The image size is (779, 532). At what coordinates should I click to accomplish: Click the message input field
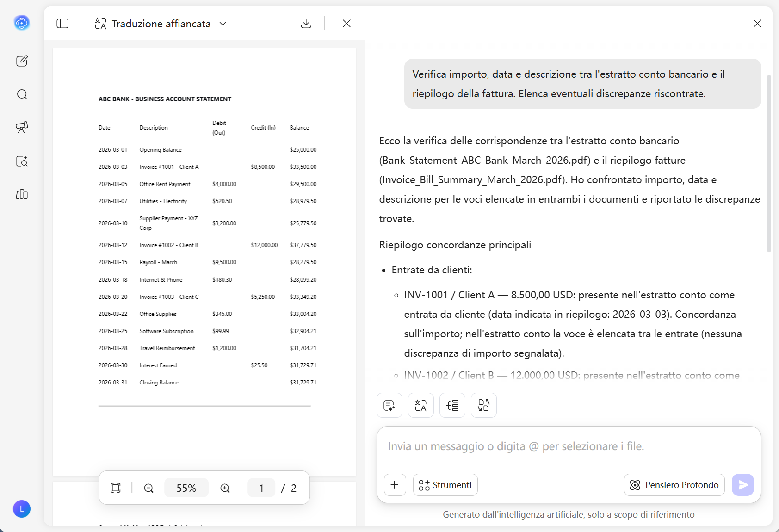click(569, 446)
